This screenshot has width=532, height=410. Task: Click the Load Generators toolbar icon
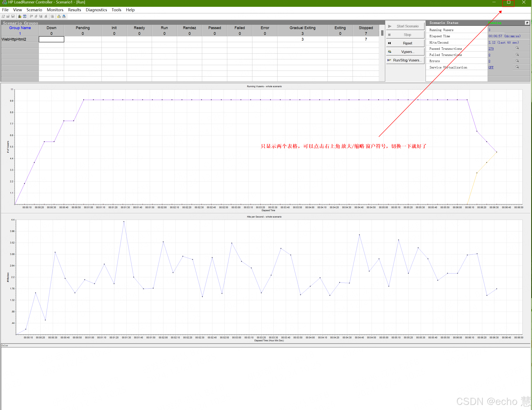[20, 17]
